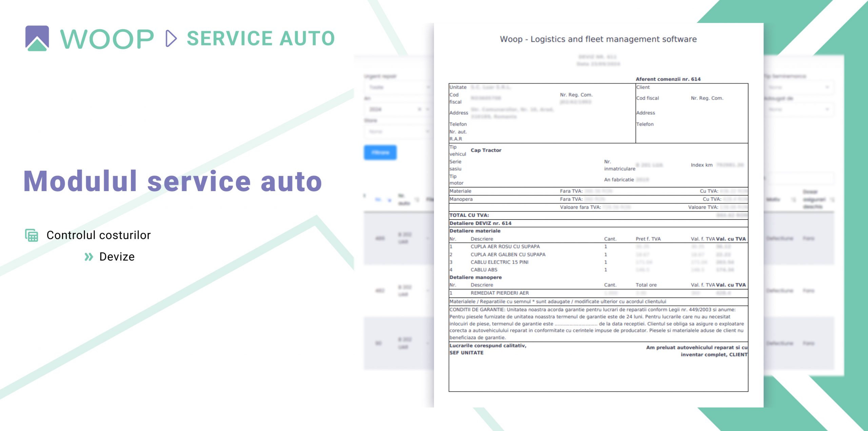
Task: Click the Woop purple house logo icon
Action: pyautogui.click(x=37, y=38)
